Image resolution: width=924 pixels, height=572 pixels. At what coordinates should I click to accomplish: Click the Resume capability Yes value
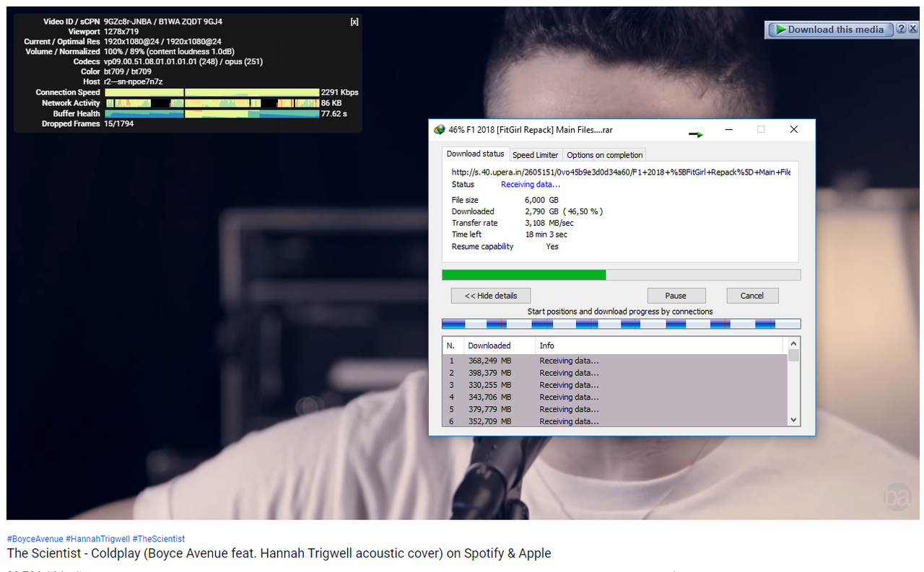tap(552, 247)
